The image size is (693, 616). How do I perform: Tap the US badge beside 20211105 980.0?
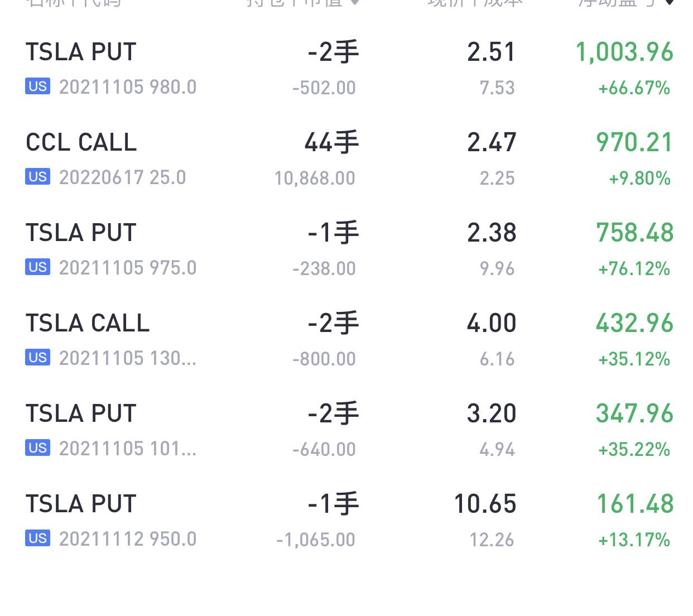pyautogui.click(x=37, y=86)
